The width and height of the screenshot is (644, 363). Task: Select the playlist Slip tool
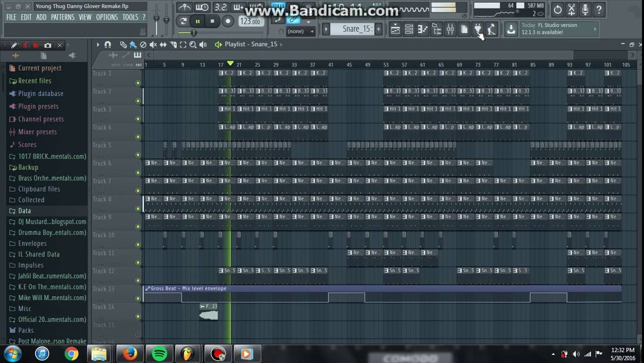point(163,44)
